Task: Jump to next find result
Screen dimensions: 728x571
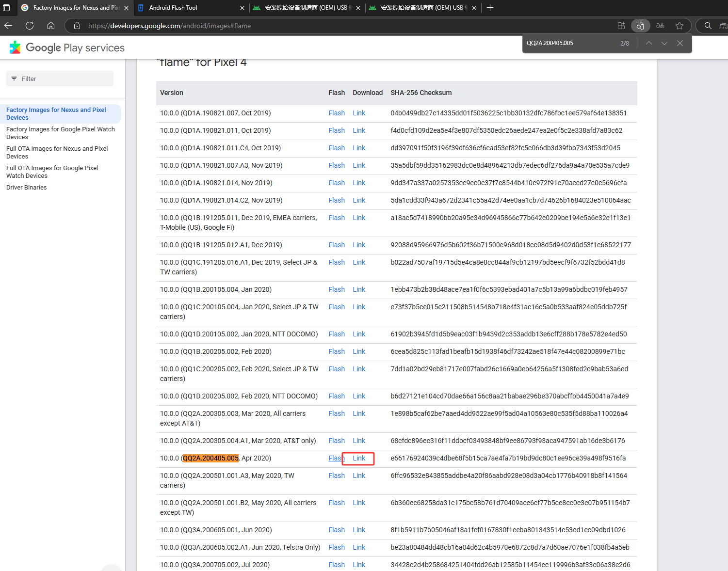Action: pyautogui.click(x=664, y=43)
